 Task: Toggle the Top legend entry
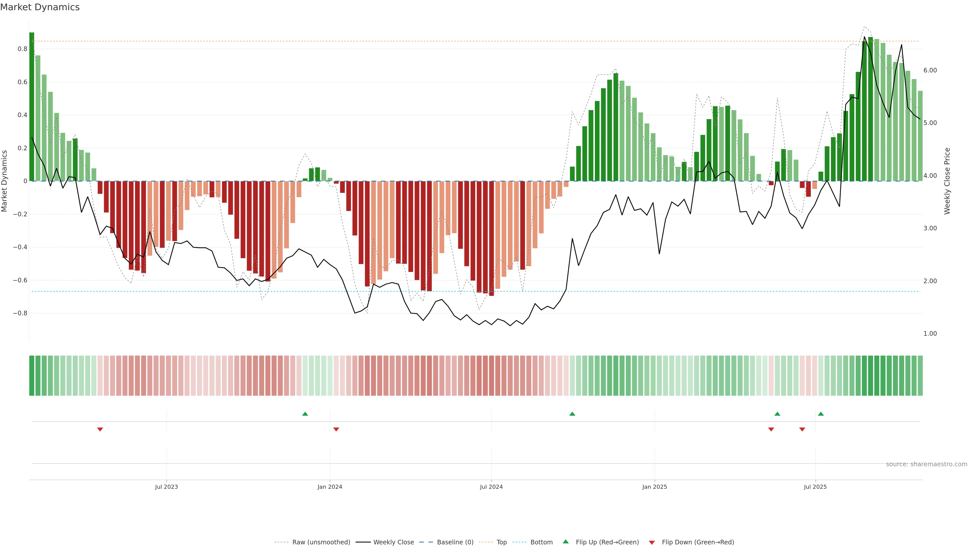[x=501, y=542]
